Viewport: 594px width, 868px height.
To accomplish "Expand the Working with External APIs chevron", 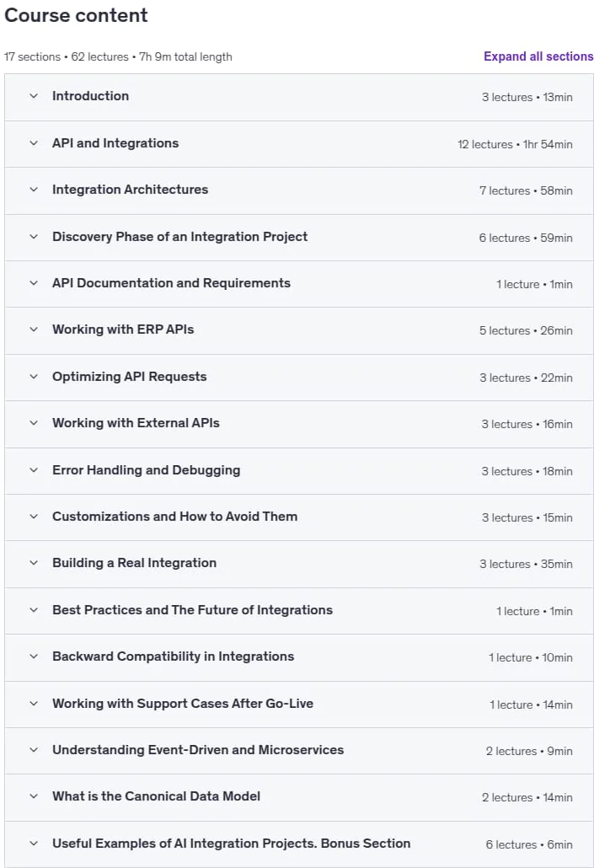I will (34, 424).
